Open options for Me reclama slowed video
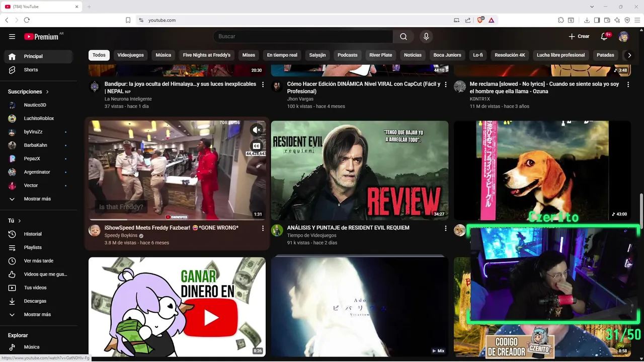 (628, 84)
